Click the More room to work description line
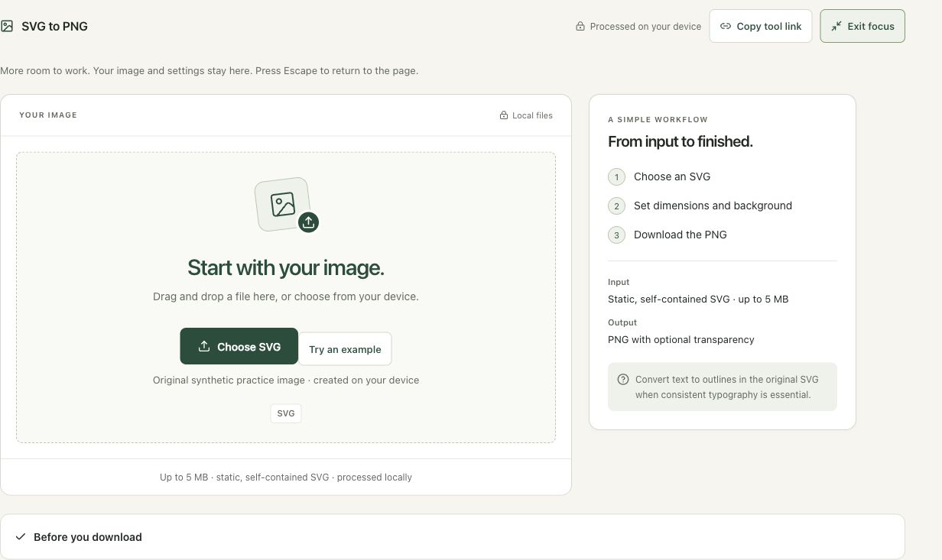Viewport: 942px width, 560px height. [209, 70]
